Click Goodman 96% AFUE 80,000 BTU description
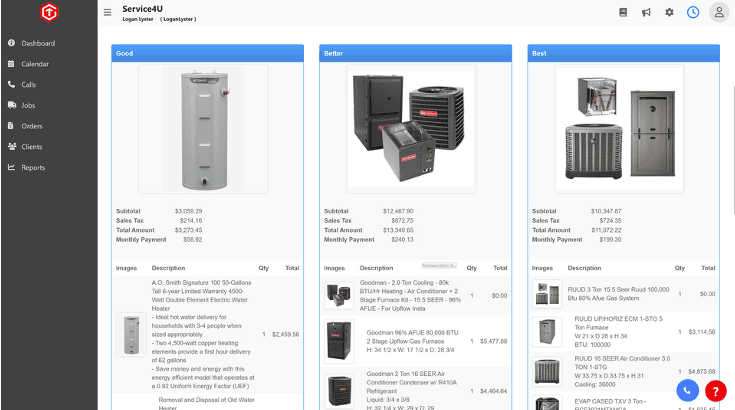The width and height of the screenshot is (735, 410). (x=412, y=341)
